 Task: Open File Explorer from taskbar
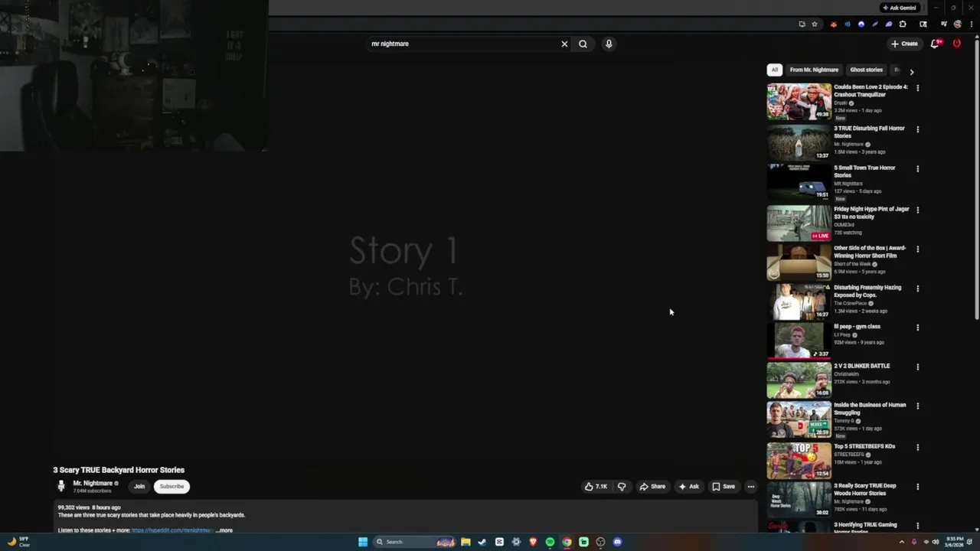465,542
